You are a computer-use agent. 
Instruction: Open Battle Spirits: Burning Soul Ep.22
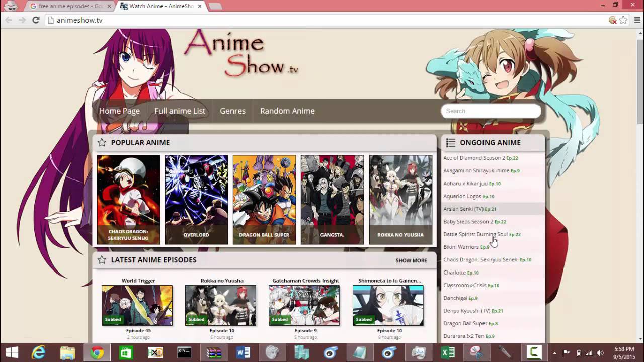coord(493,234)
